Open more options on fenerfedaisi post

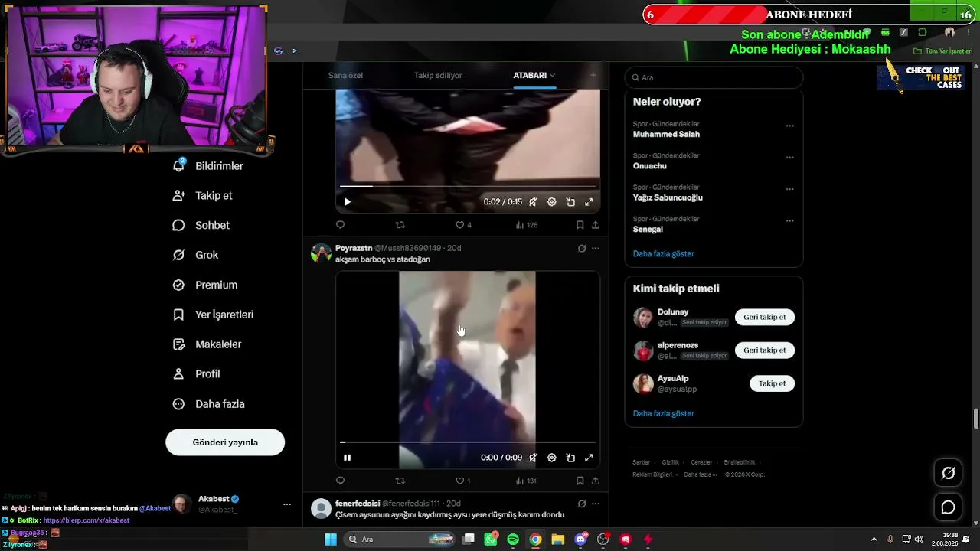click(595, 504)
